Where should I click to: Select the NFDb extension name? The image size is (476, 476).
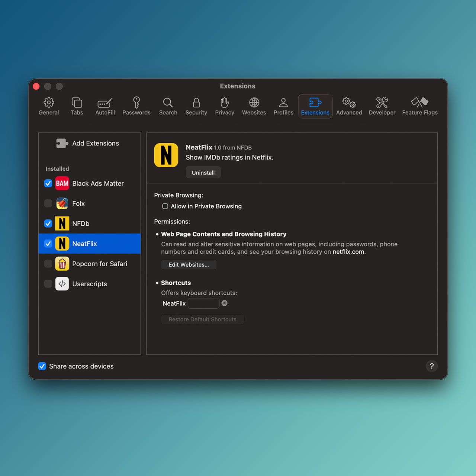(x=81, y=223)
